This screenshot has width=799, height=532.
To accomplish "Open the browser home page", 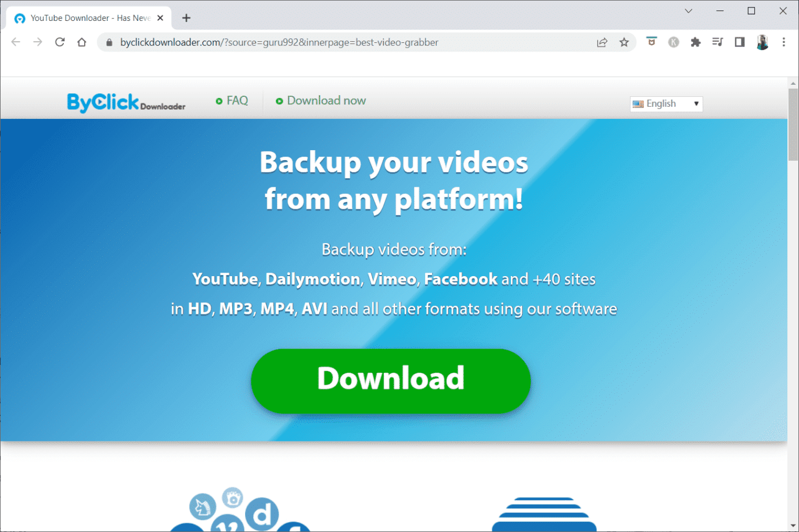I will click(x=82, y=42).
